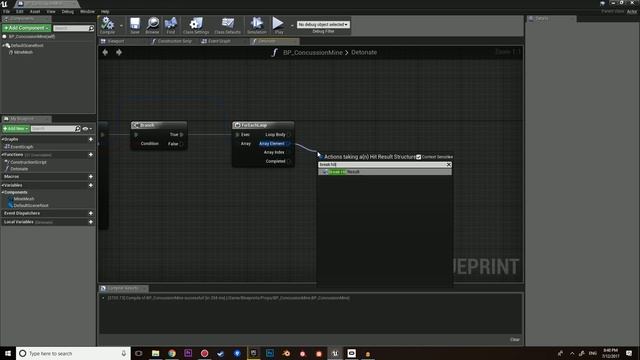Viewport: 640px width, 360px height.
Task: Start Simulation from the toolbar
Action: tap(257, 25)
